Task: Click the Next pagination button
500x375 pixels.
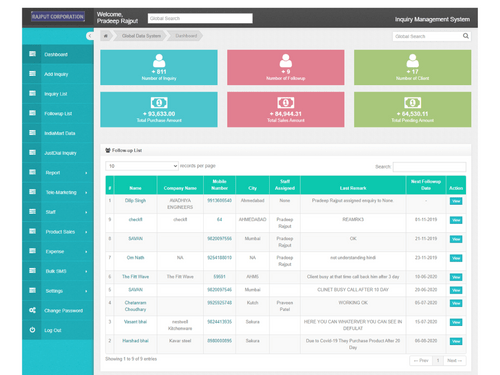Action: click(x=454, y=360)
